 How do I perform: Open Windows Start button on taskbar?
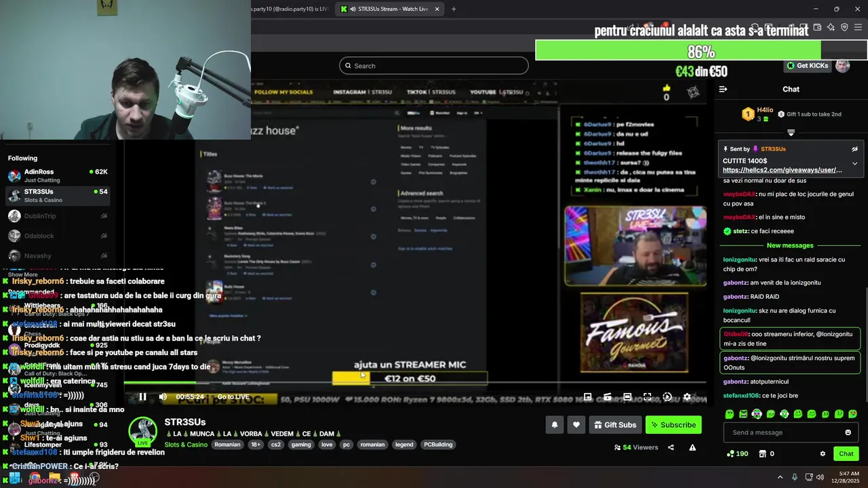15,477
